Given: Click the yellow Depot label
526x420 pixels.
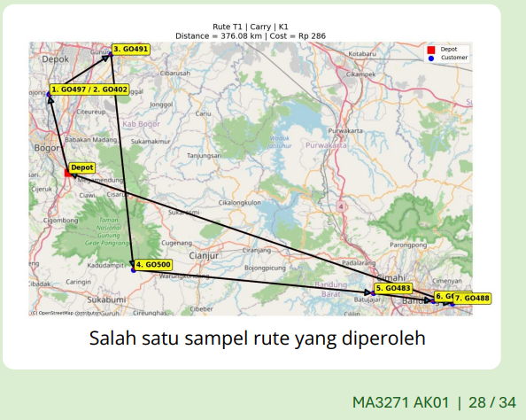Looking at the screenshot, I should (81, 167).
